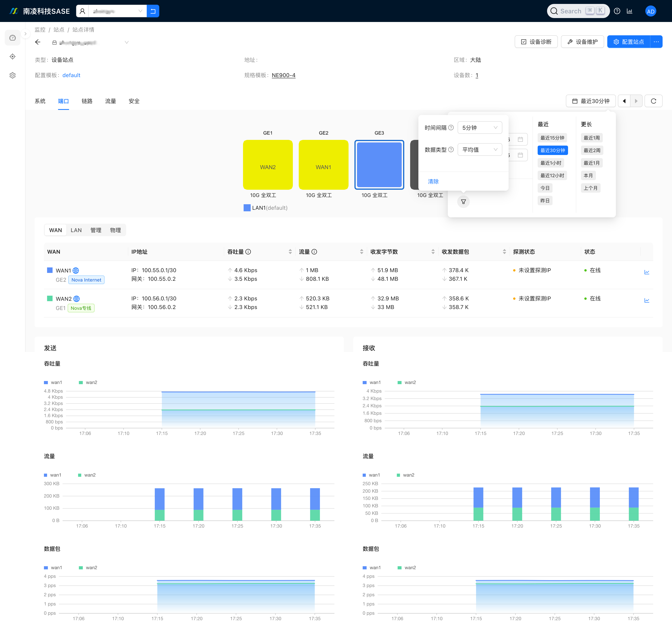Click the 清除 link
Viewport: 672px width, 640px height.
point(433,181)
